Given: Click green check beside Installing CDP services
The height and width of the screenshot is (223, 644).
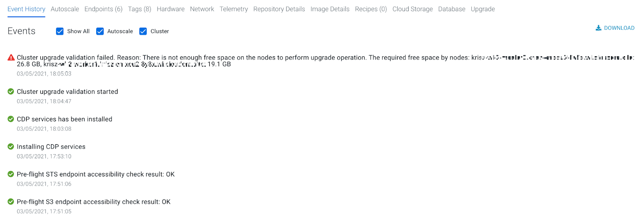Looking at the screenshot, I should 11,147.
